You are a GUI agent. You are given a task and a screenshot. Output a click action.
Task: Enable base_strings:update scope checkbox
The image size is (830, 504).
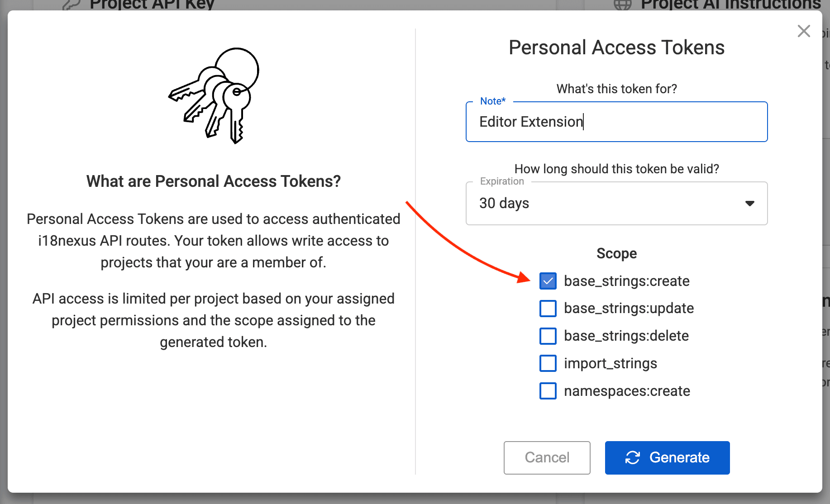[548, 309]
